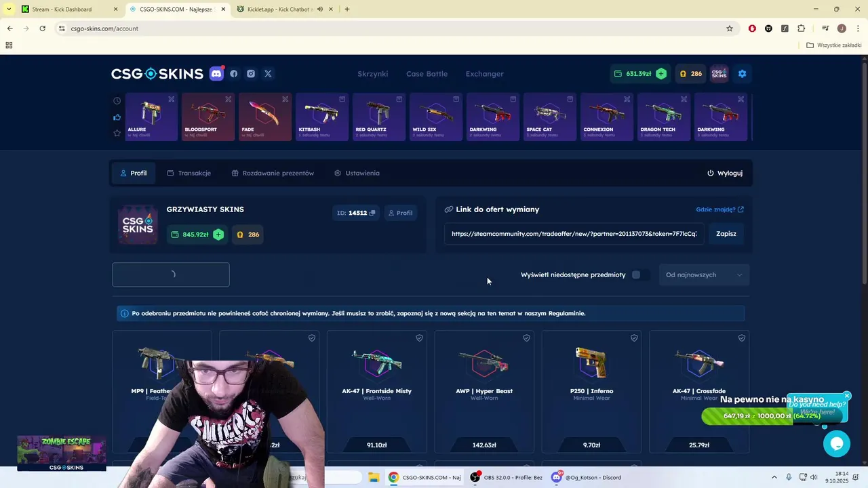Screen dimensions: 868x488
Task: Click the Wyloguj button
Action: (x=725, y=173)
